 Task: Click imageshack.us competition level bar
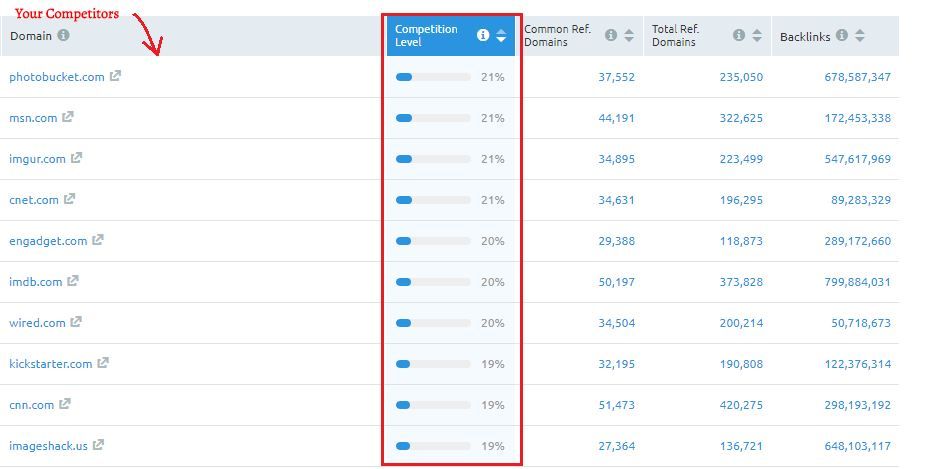(433, 446)
